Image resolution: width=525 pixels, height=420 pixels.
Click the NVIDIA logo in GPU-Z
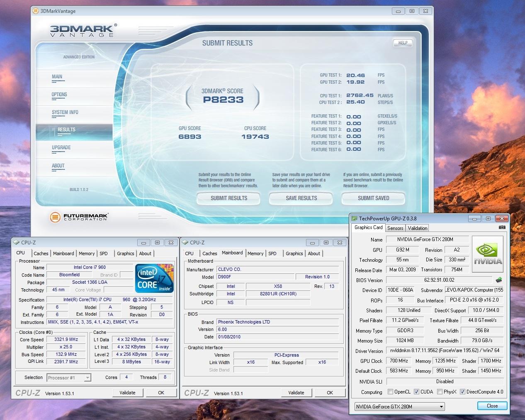coord(488,254)
